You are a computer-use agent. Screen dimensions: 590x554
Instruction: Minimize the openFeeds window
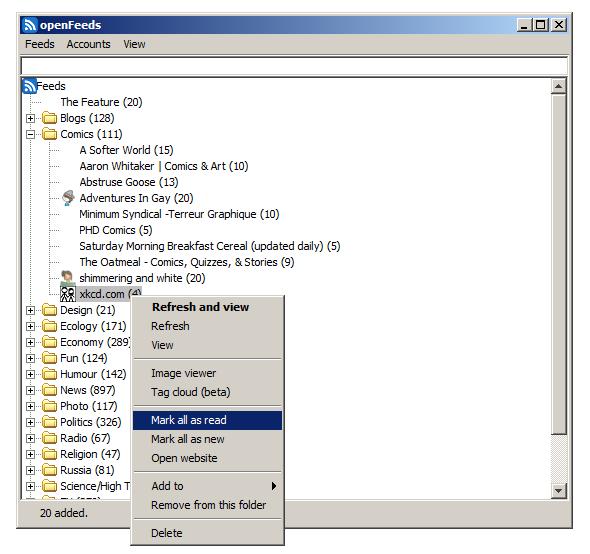click(524, 25)
